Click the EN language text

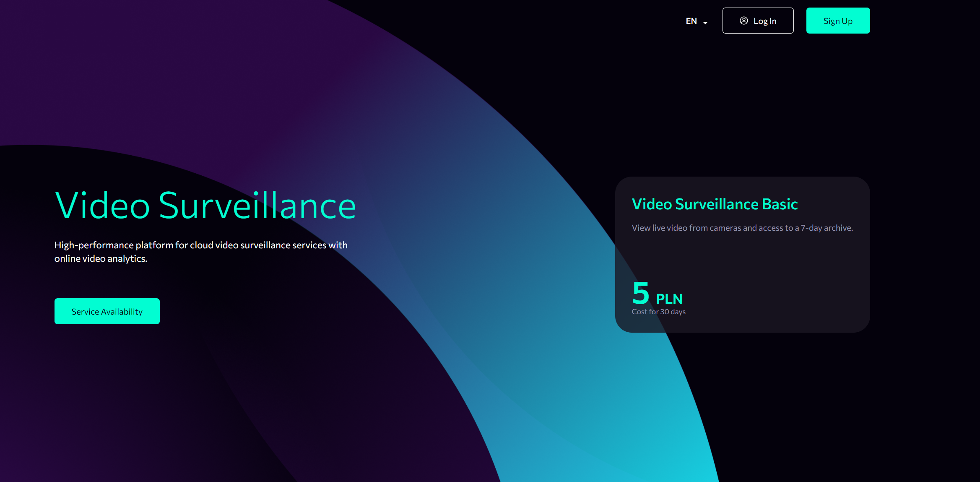(691, 21)
